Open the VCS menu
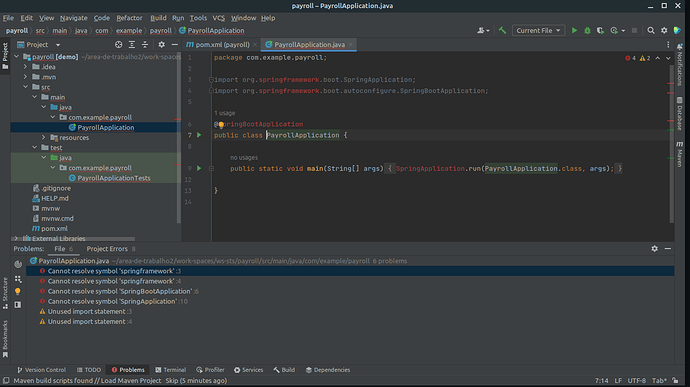690x387 pixels. tap(218, 18)
